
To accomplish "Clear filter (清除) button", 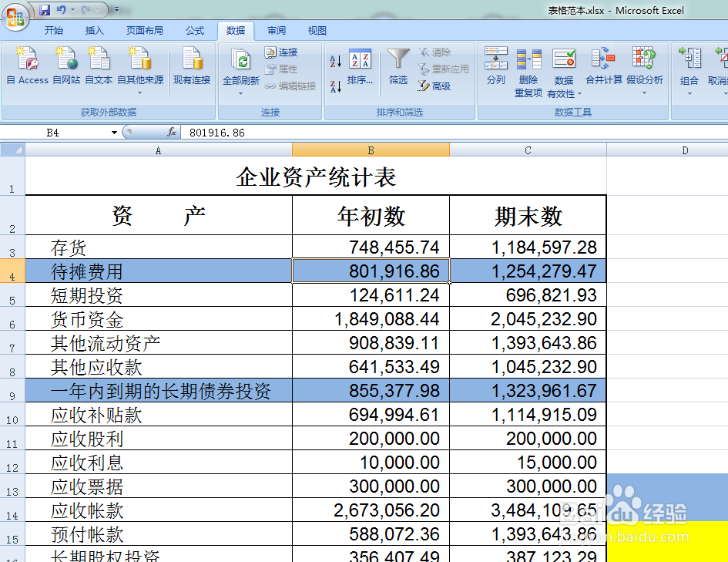I will tap(434, 52).
